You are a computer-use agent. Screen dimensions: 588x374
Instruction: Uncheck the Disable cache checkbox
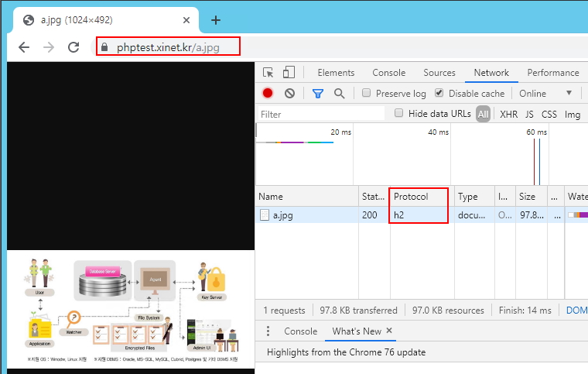point(439,93)
